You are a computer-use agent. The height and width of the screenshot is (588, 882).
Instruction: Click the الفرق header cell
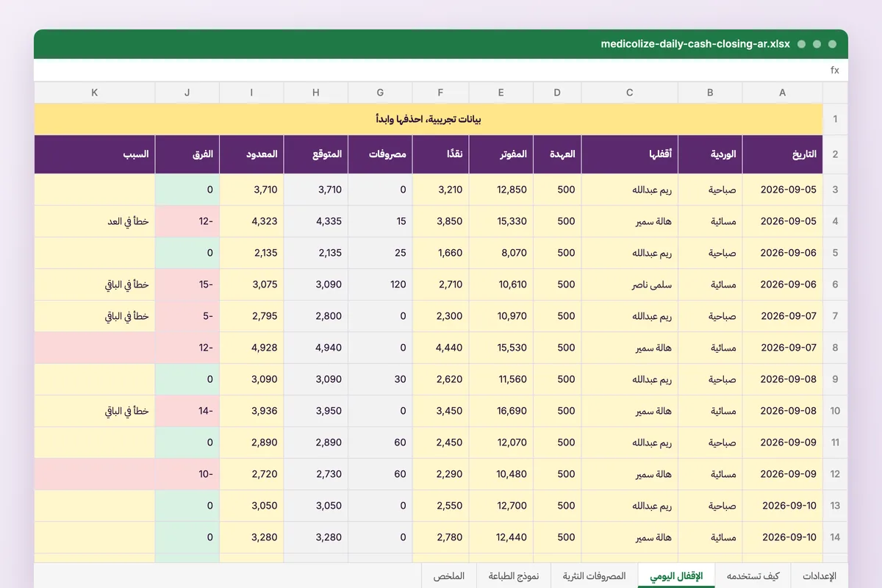point(187,154)
